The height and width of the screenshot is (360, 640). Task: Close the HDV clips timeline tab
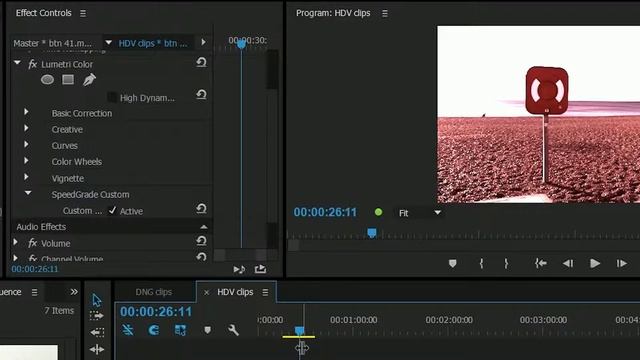pyautogui.click(x=207, y=293)
